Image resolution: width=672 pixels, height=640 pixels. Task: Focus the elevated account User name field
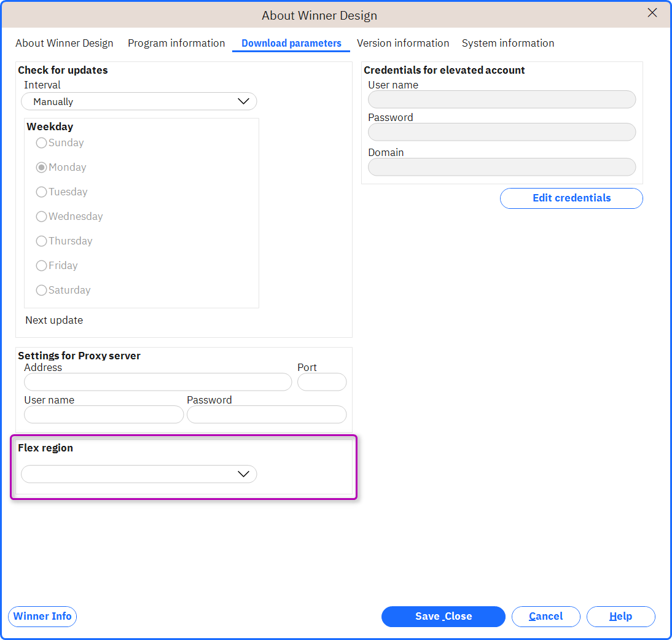tap(502, 100)
